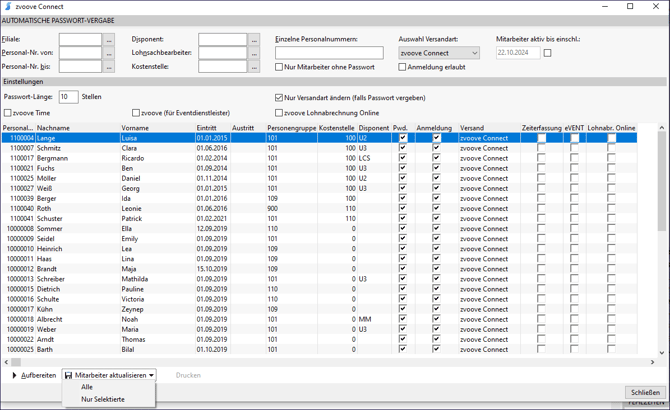
Task: Expand Mitarbeiter aktualisieren dropdown arrow
Action: tap(151, 375)
